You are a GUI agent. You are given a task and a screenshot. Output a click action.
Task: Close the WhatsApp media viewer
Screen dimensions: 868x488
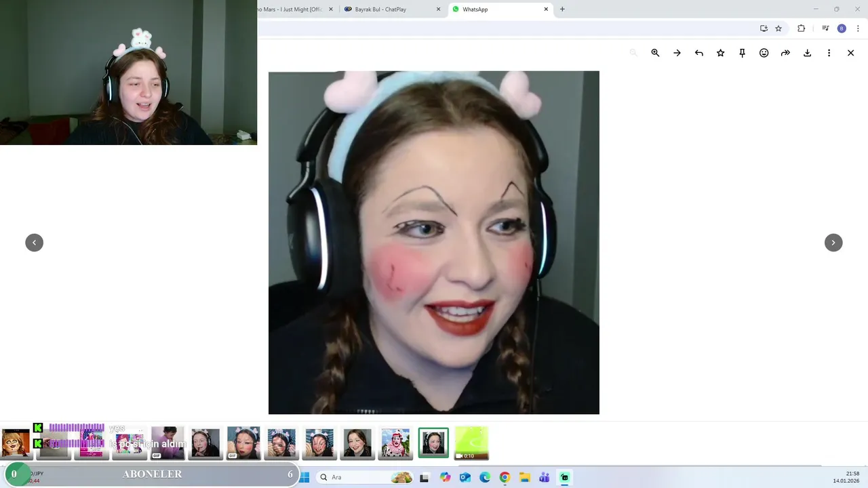coord(850,53)
